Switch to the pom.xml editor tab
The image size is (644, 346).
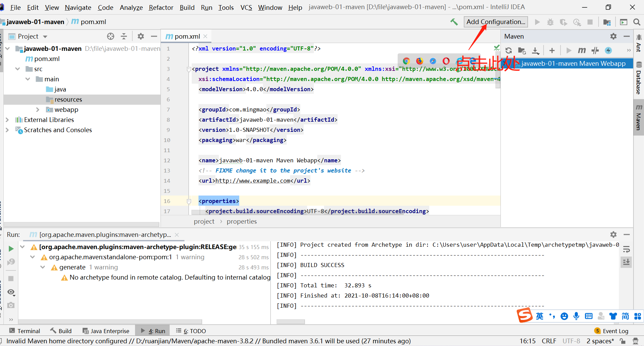pyautogui.click(x=187, y=36)
